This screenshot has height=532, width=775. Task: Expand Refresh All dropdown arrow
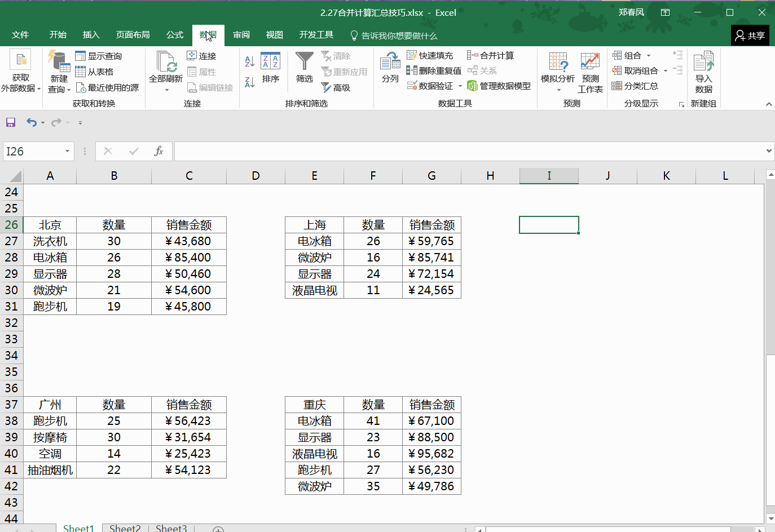pyautogui.click(x=166, y=90)
